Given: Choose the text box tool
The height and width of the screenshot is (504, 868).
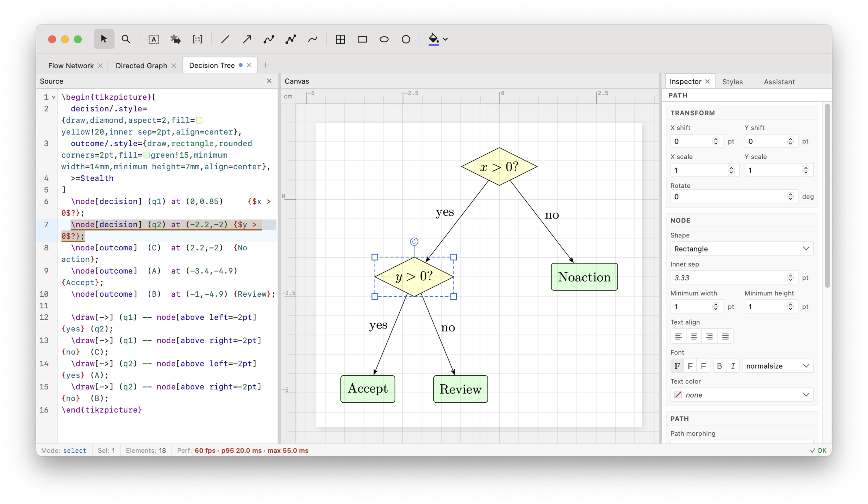Looking at the screenshot, I should (x=154, y=39).
